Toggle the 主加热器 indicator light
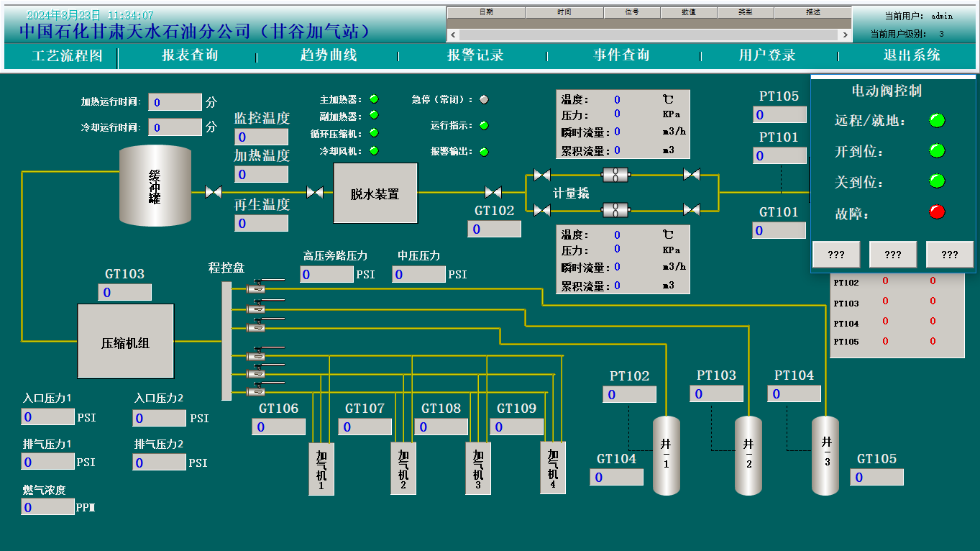Viewport: 980px width, 551px height. pos(373,100)
